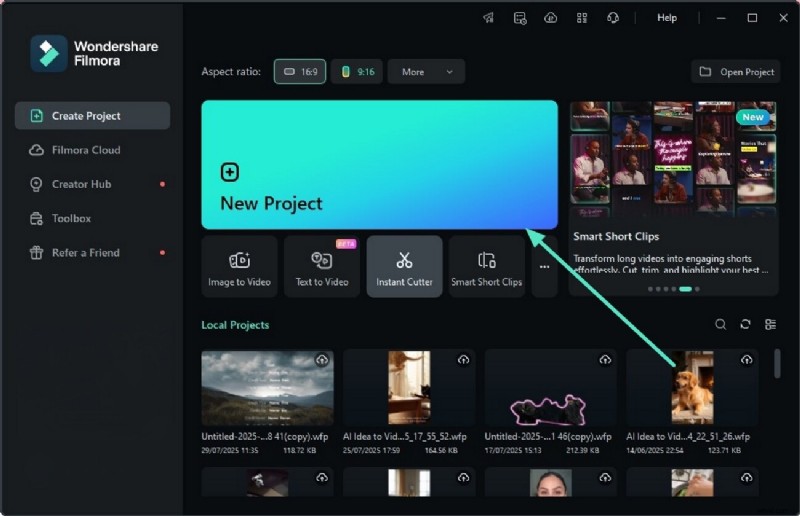
Task: Go to Creator Hub in the sidebar
Action: (81, 184)
